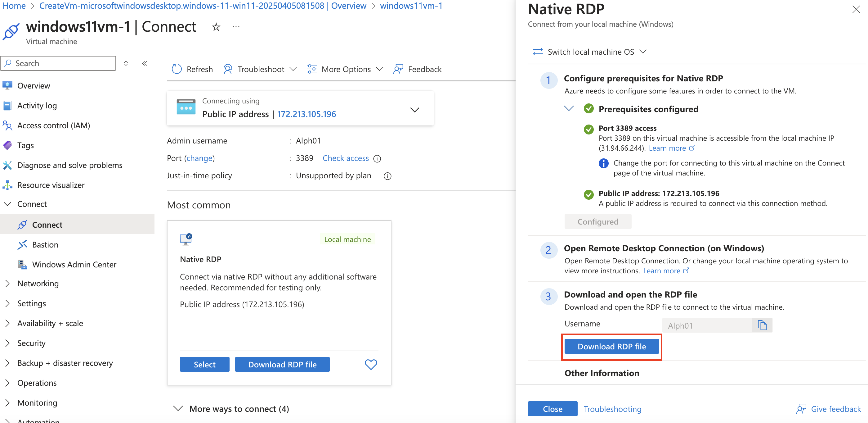Open Switch local machine OS dropdown
Viewport: 868px width, 423px height.
[x=590, y=52]
